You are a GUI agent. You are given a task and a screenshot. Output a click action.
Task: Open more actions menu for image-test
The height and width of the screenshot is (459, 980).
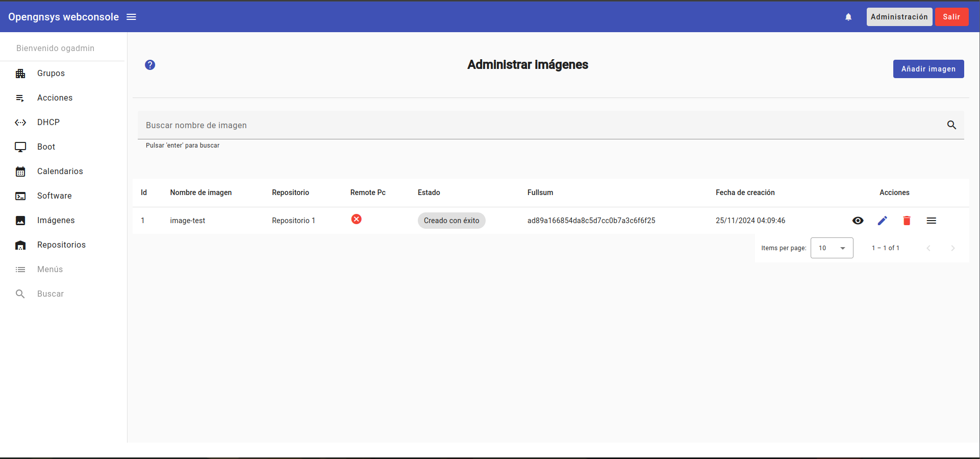[x=931, y=221]
